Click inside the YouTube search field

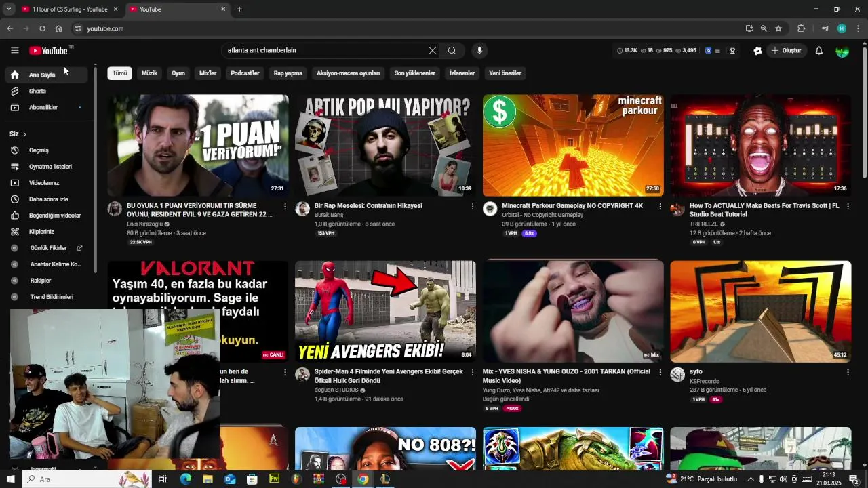tap(325, 50)
